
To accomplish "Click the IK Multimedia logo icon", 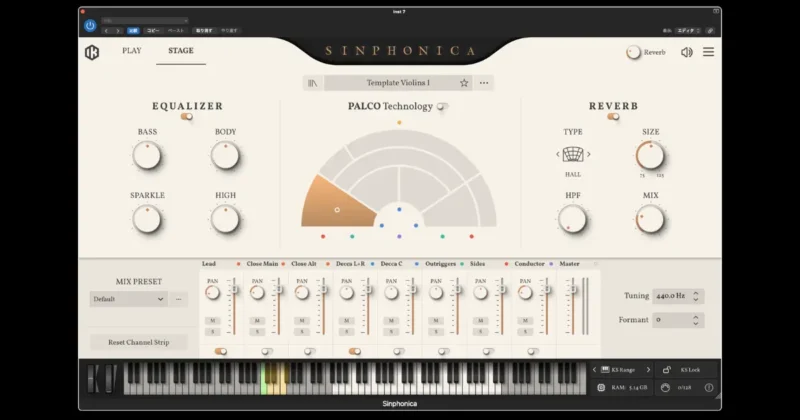I will coord(92,52).
